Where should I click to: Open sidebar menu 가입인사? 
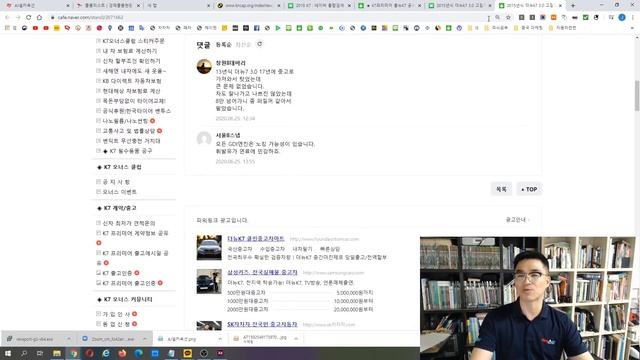116,314
